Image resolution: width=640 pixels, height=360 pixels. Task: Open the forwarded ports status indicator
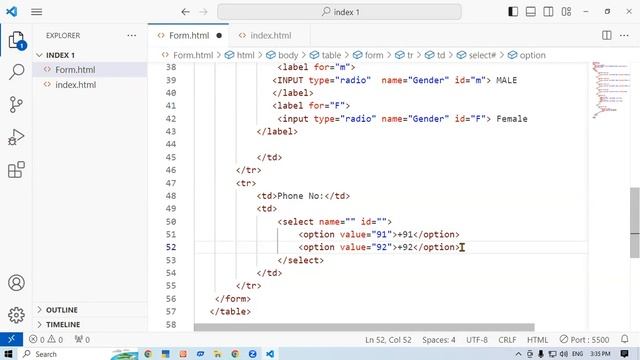82,340
